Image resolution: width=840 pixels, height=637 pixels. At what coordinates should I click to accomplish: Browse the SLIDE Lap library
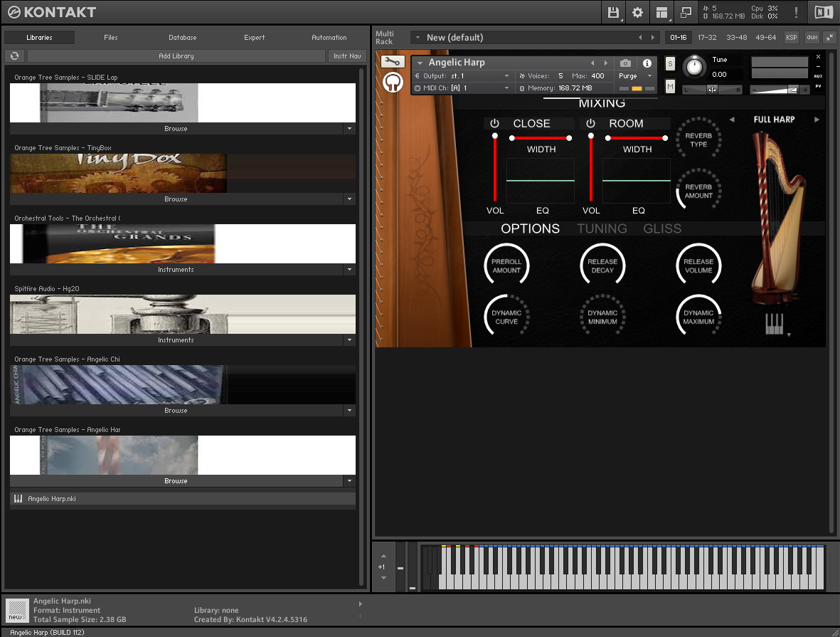(x=176, y=129)
